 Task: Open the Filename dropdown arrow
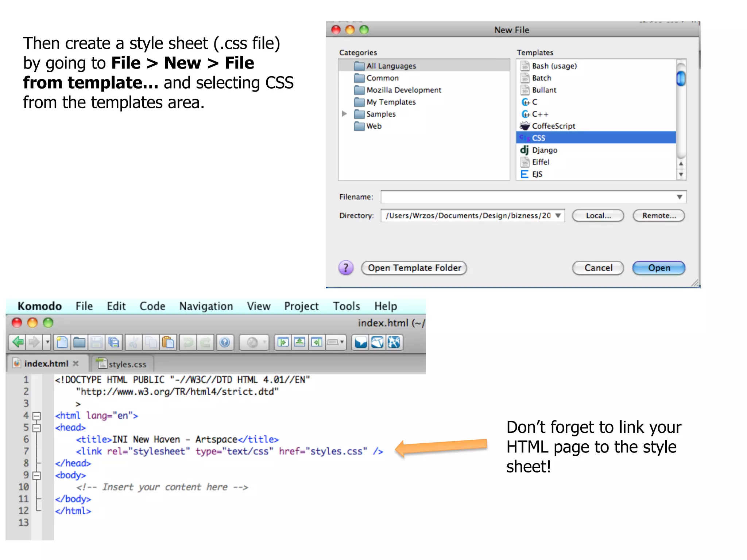tap(679, 197)
